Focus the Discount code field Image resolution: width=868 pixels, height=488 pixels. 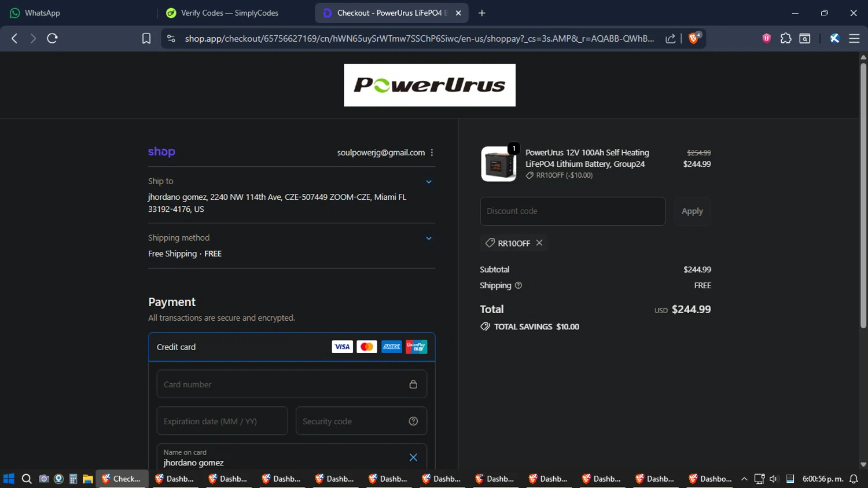click(572, 211)
